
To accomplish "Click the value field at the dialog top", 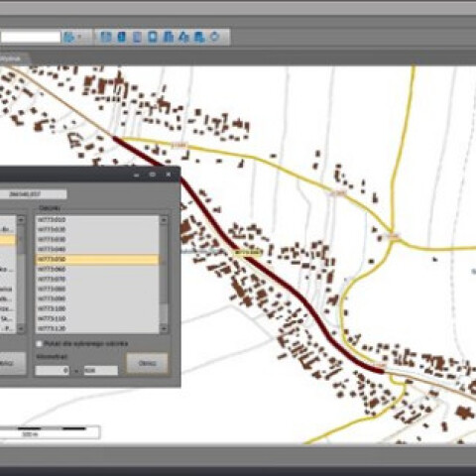I will click(x=33, y=194).
